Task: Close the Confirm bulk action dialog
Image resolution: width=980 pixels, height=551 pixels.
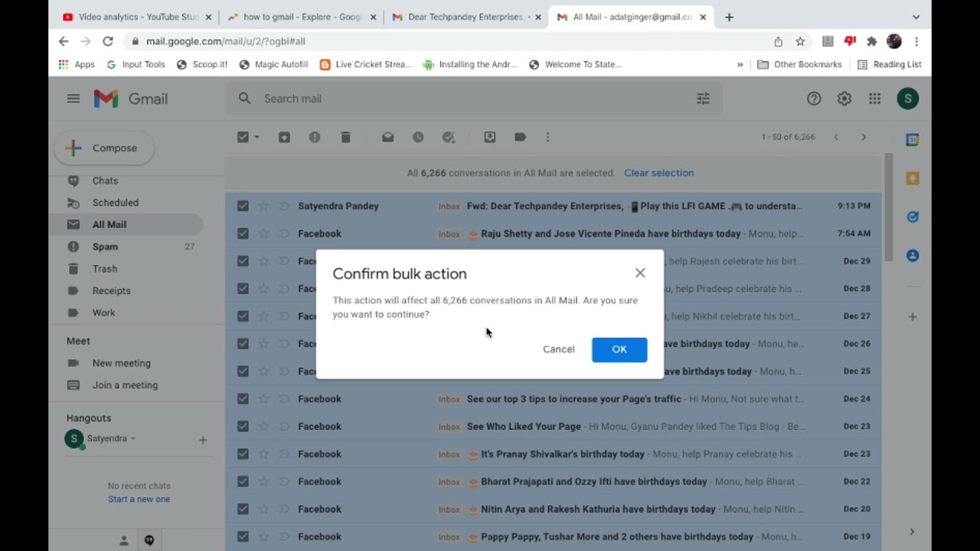Action: click(x=640, y=272)
